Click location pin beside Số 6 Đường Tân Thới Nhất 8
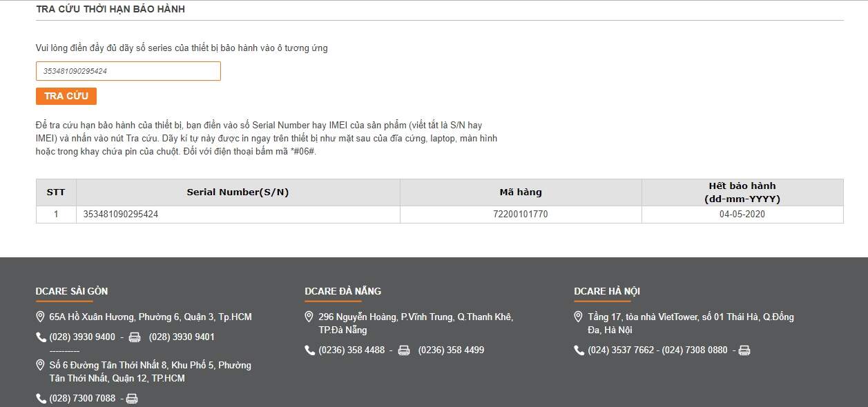 pos(41,365)
